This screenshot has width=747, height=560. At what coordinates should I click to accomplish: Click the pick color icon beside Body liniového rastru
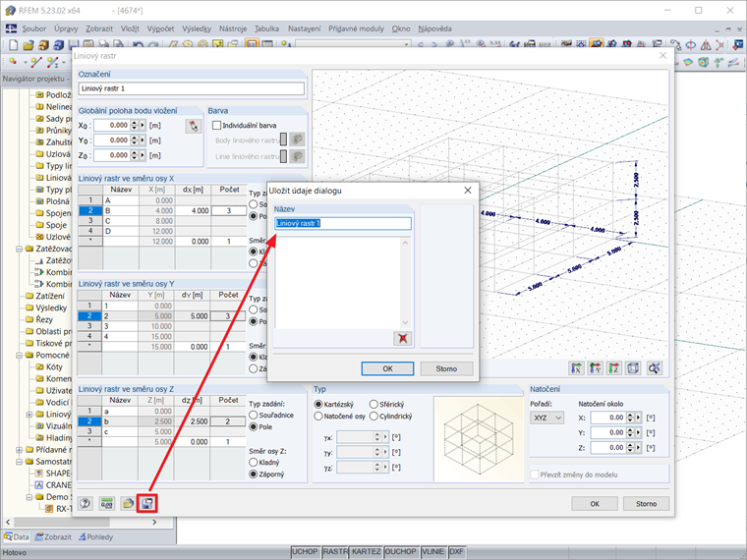click(297, 140)
